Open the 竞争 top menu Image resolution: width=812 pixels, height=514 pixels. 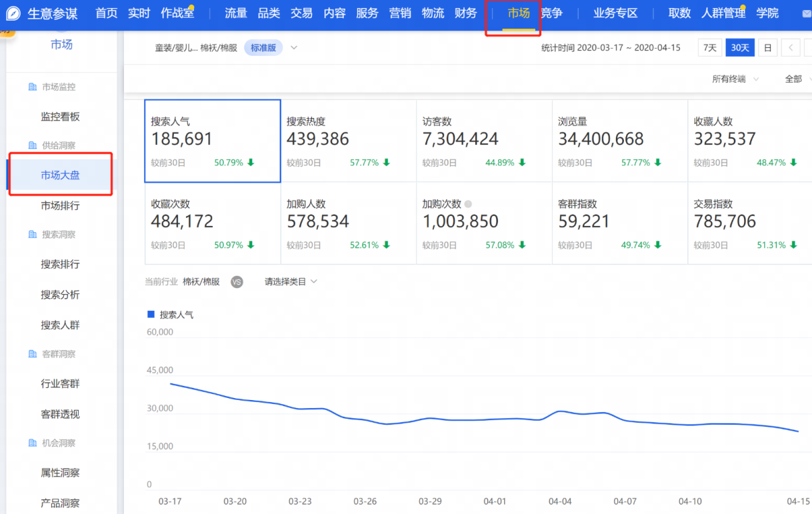551,13
